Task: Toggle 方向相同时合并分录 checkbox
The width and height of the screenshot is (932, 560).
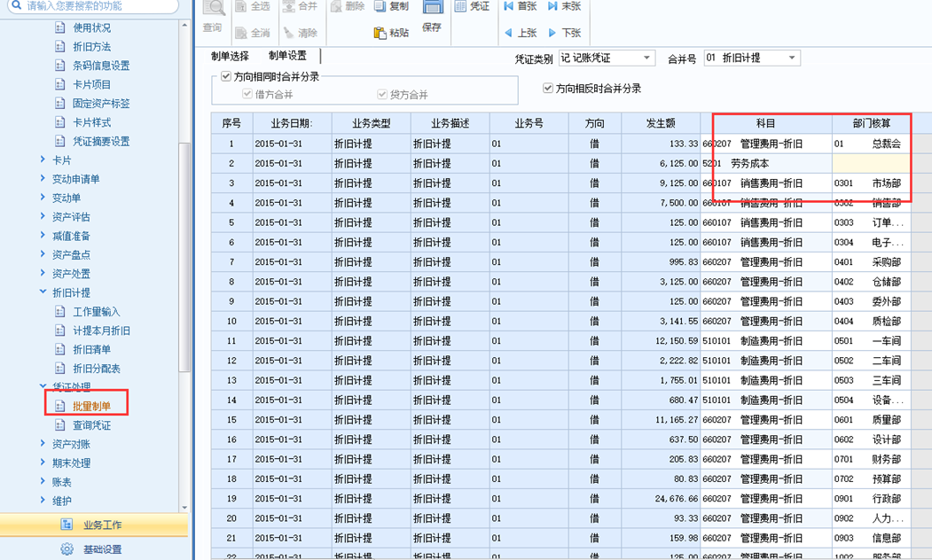Action: pos(226,77)
